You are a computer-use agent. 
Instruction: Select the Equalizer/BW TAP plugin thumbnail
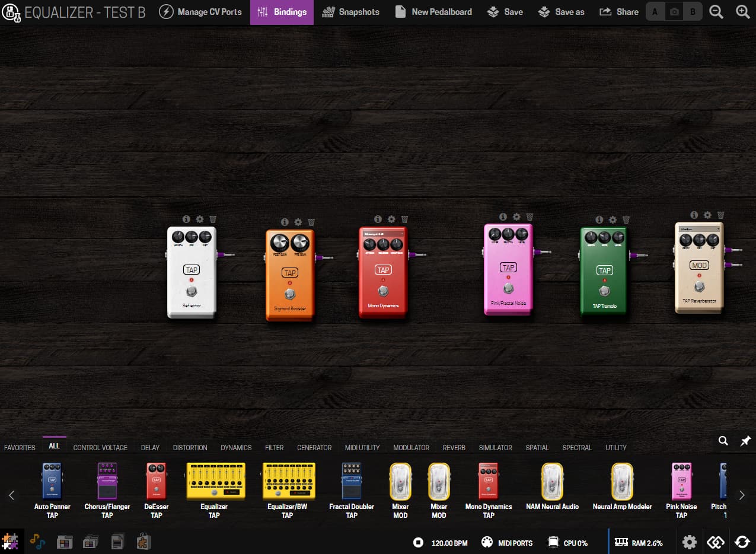coord(289,481)
